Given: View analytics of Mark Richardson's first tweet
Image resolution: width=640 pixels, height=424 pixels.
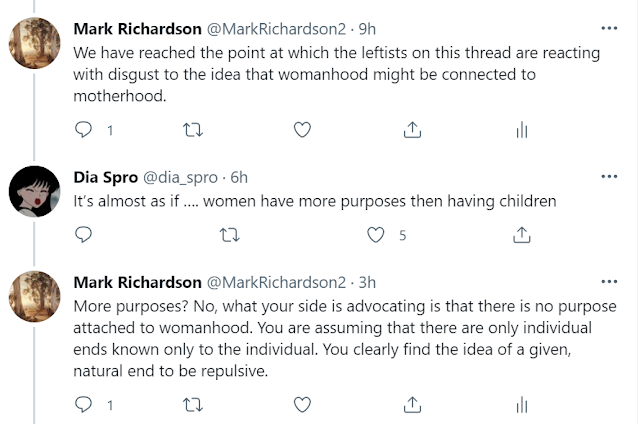Looking at the screenshot, I should [520, 130].
